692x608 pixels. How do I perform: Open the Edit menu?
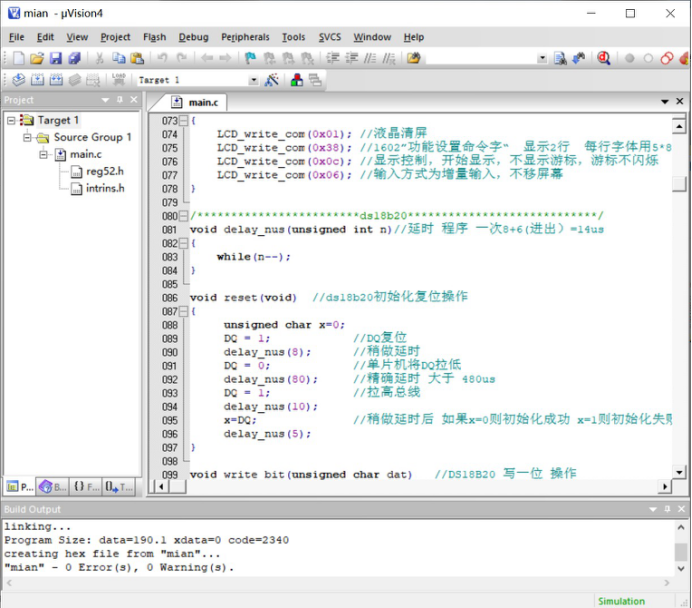tap(45, 37)
